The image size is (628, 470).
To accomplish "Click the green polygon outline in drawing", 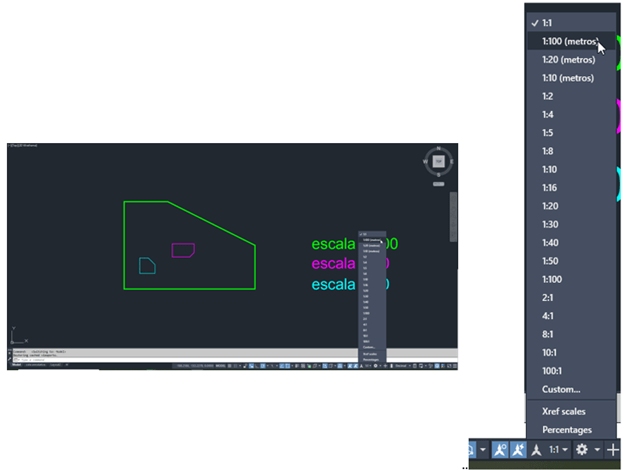I will [125, 245].
